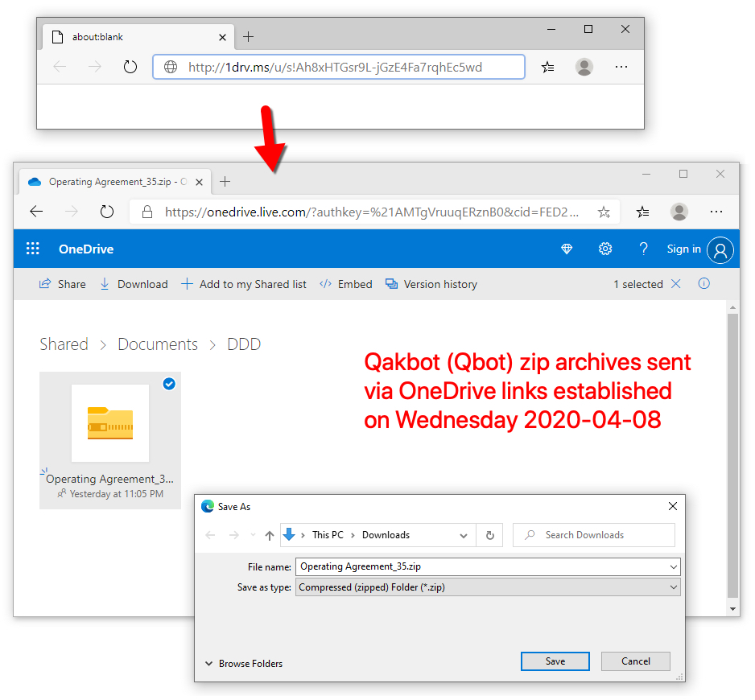Click Share in the command bar
The width and height of the screenshot is (755, 700).
[x=63, y=284]
